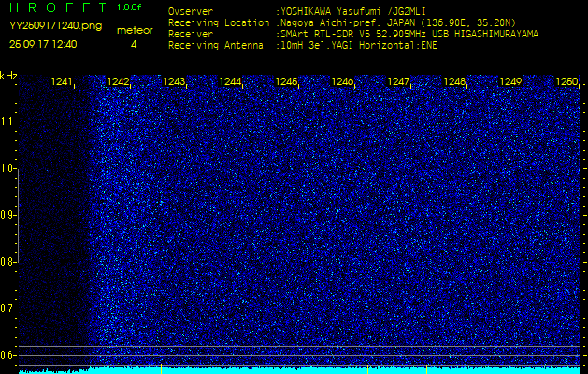588x374 pixels.
Task: Click yellow meteor marker between 1247 and 1248
Action: click(x=427, y=368)
